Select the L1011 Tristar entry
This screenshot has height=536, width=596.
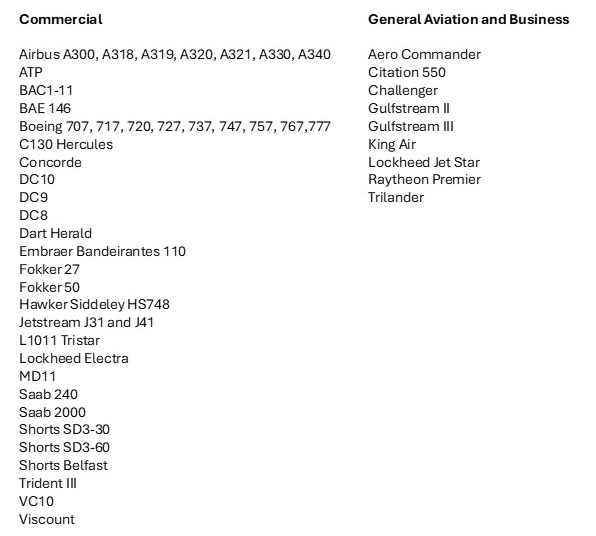point(60,340)
